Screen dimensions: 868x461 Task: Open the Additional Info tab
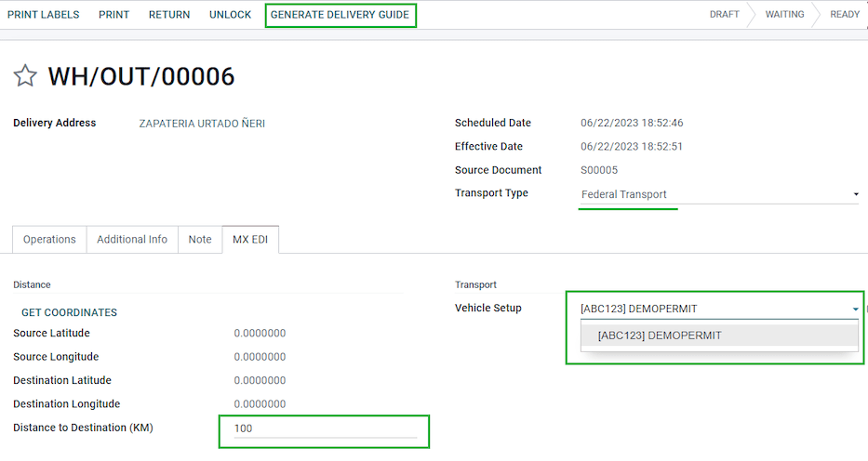(132, 239)
